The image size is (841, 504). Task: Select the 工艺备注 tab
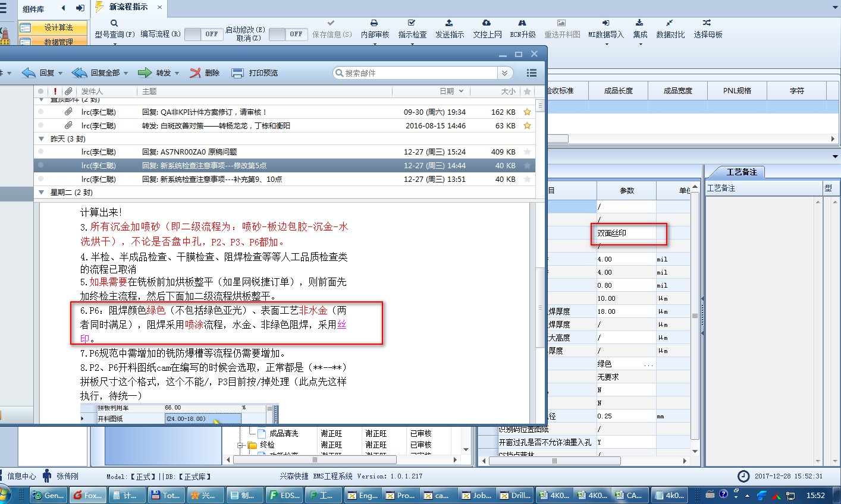pos(741,172)
